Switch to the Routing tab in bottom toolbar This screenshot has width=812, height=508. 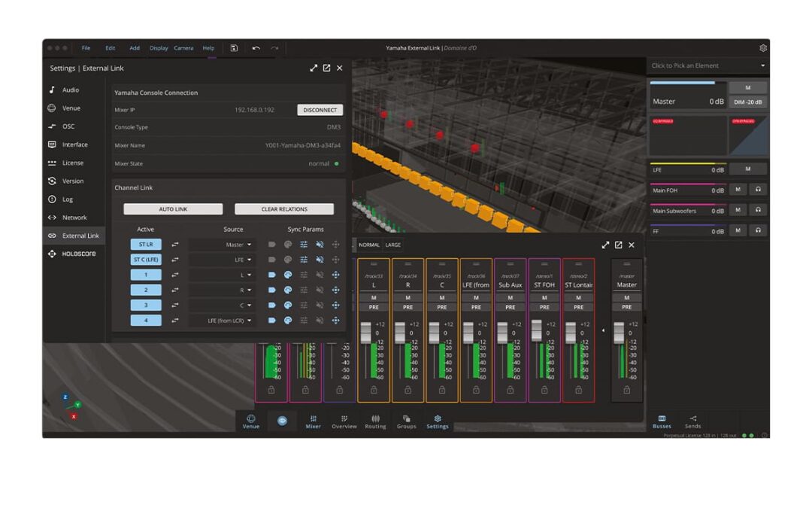coord(375,422)
